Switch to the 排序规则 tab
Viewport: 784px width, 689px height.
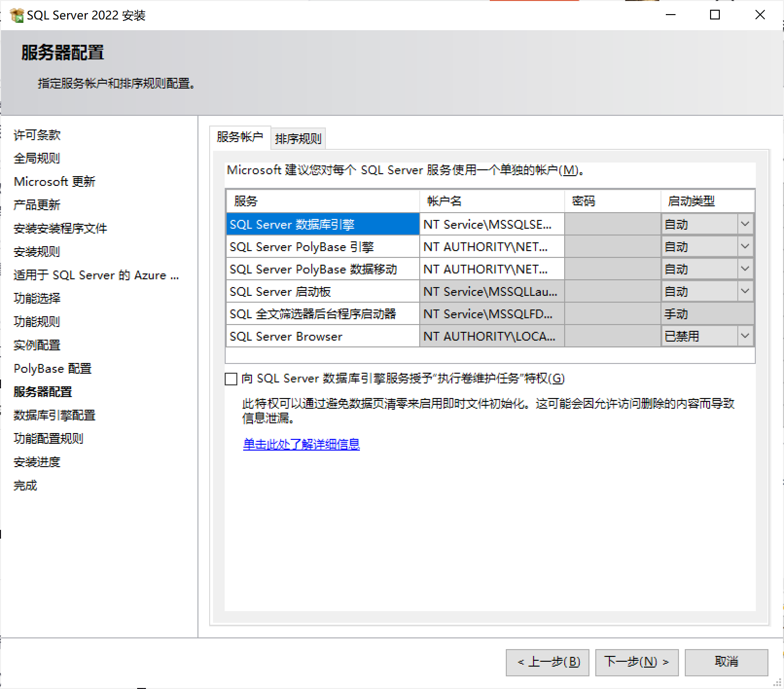pyautogui.click(x=298, y=139)
